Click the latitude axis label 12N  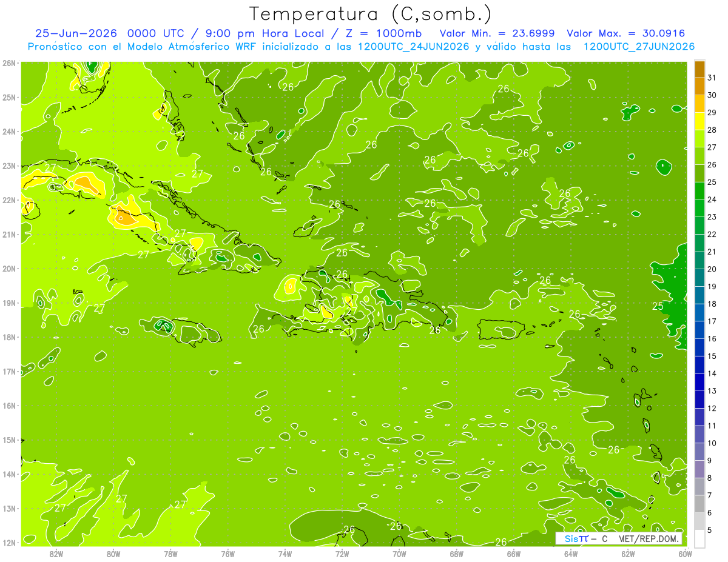[9, 543]
